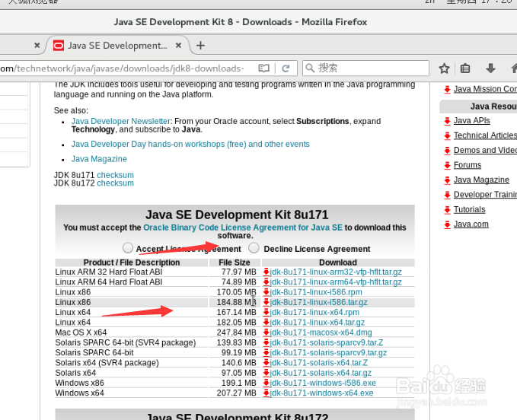Open JDK 8u171 checksum link
Image resolution: width=517 pixels, height=420 pixels.
click(x=115, y=175)
